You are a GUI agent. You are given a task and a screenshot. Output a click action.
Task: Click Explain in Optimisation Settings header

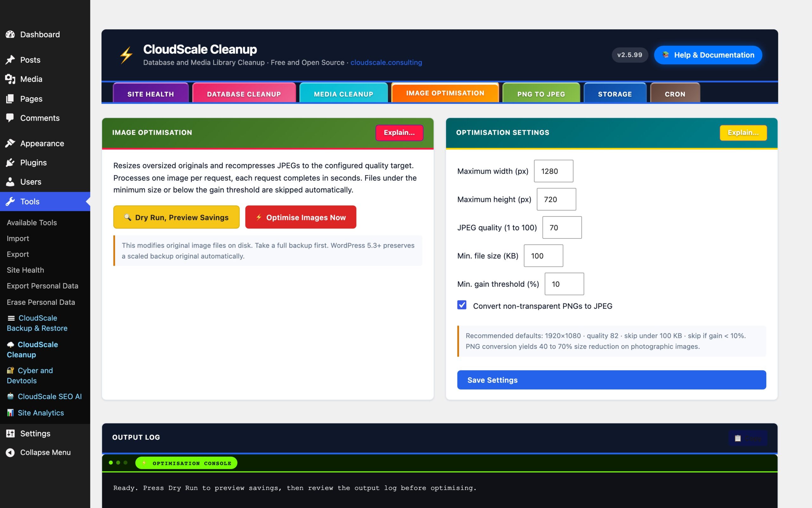743,133
